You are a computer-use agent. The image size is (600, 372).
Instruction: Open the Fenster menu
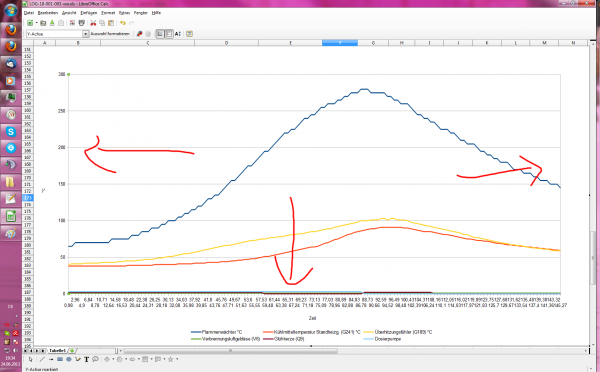[140, 13]
